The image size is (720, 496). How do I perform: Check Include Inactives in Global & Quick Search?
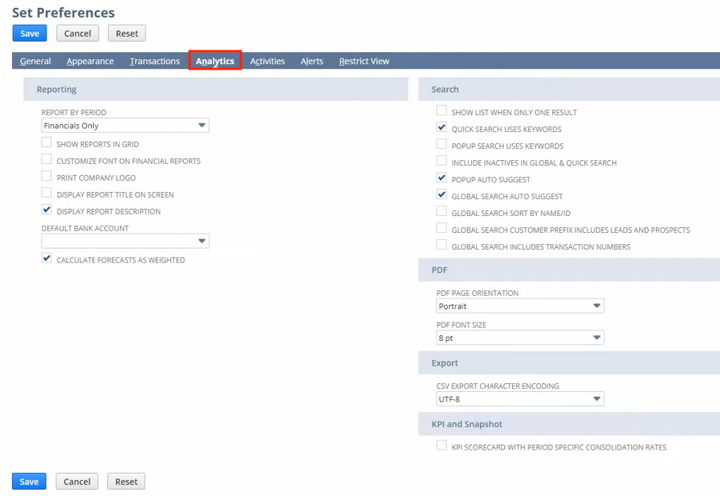(x=441, y=161)
